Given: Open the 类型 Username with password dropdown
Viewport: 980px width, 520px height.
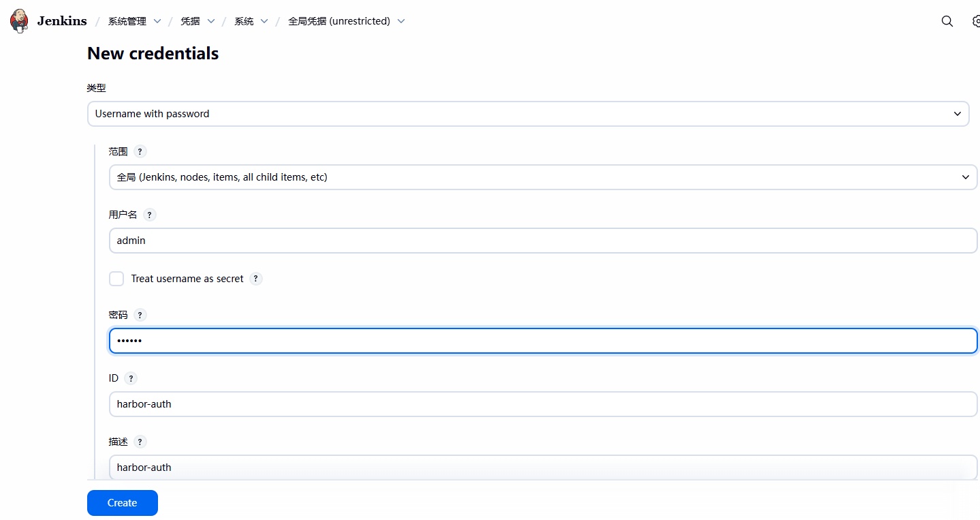Looking at the screenshot, I should (528, 114).
